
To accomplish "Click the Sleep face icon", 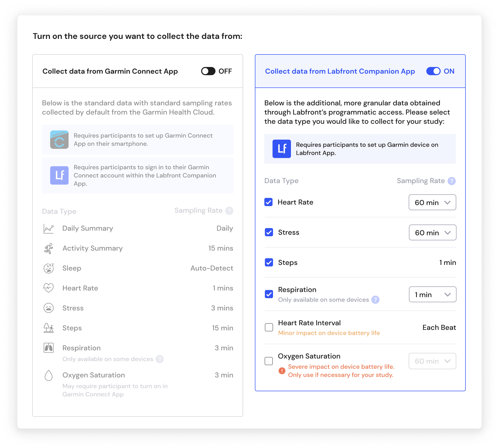I will pos(48,268).
